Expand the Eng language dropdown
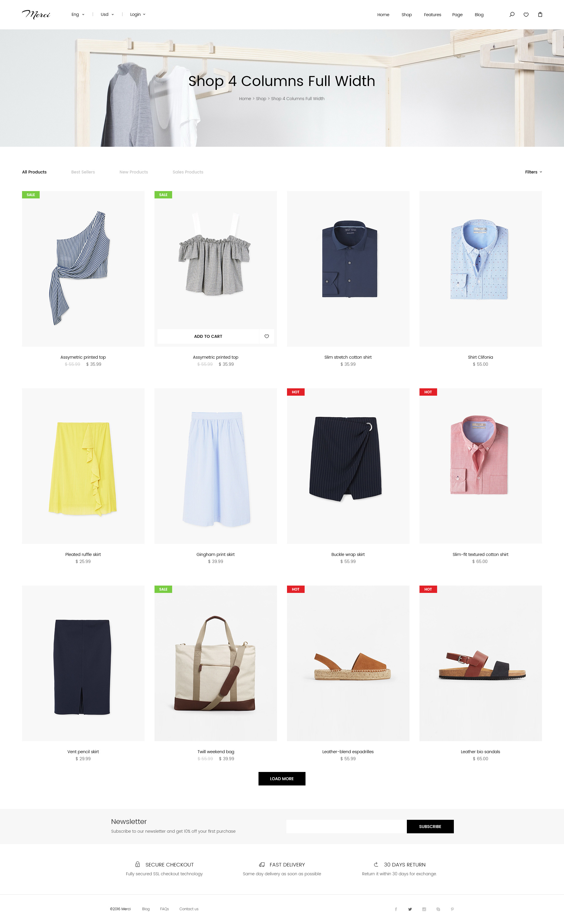This screenshot has width=564, height=924. [x=78, y=15]
